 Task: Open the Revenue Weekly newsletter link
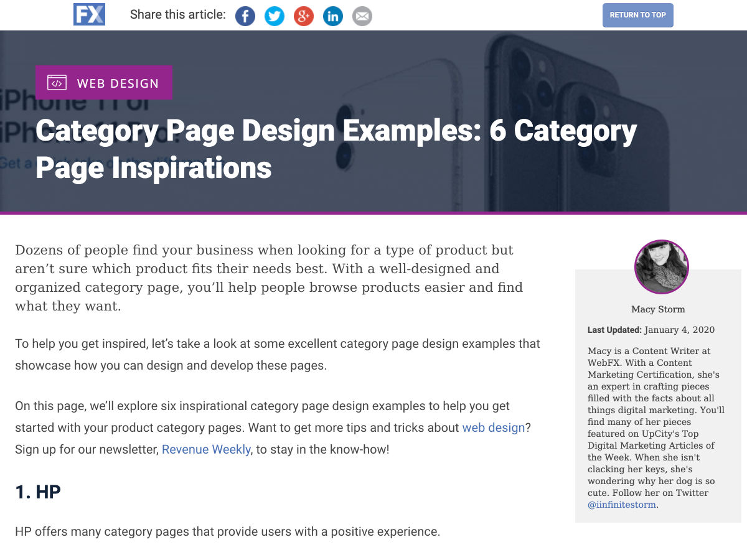[206, 449]
